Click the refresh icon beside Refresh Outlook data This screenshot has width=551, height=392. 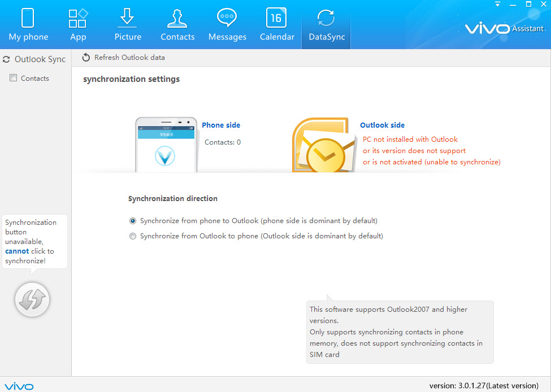coord(86,58)
